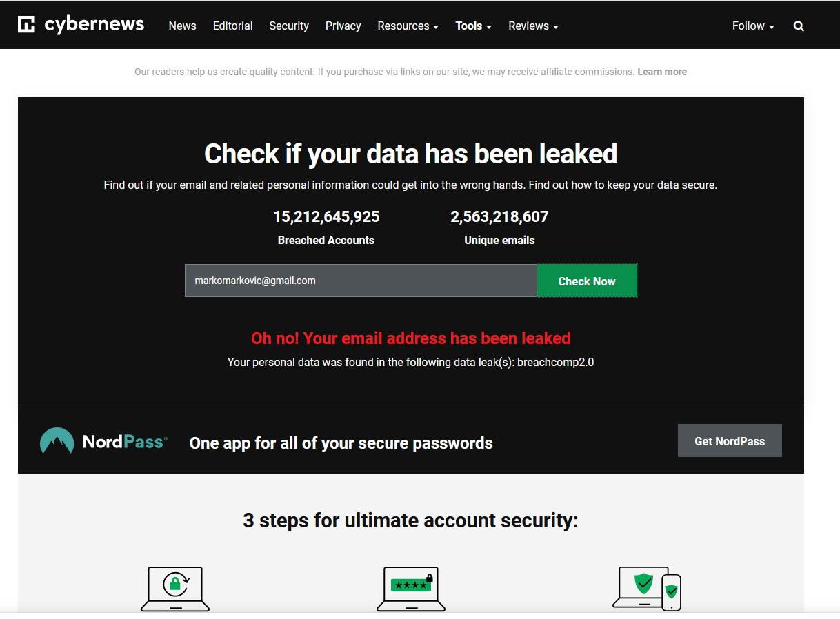Click the devices with shield checkmarks icon
The image size is (840, 619).
coord(647,588)
